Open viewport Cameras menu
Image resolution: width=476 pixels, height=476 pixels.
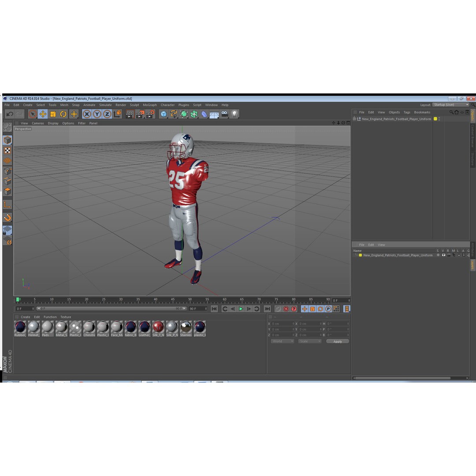38,123
